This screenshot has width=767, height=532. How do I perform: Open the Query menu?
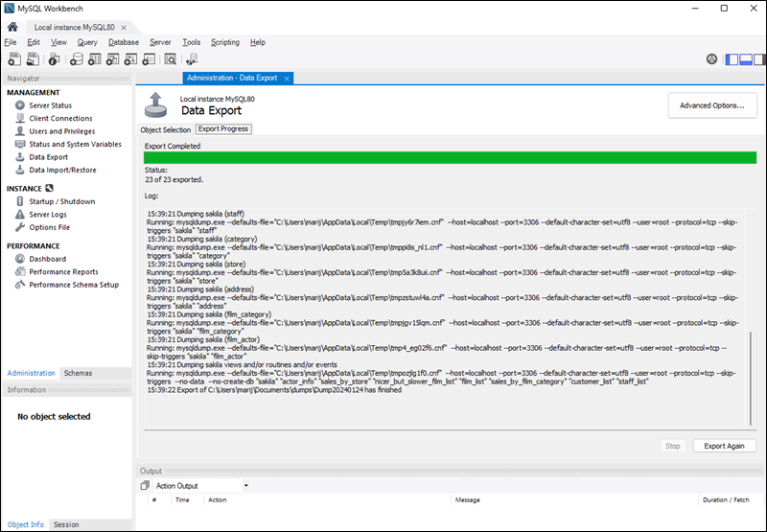pos(87,42)
